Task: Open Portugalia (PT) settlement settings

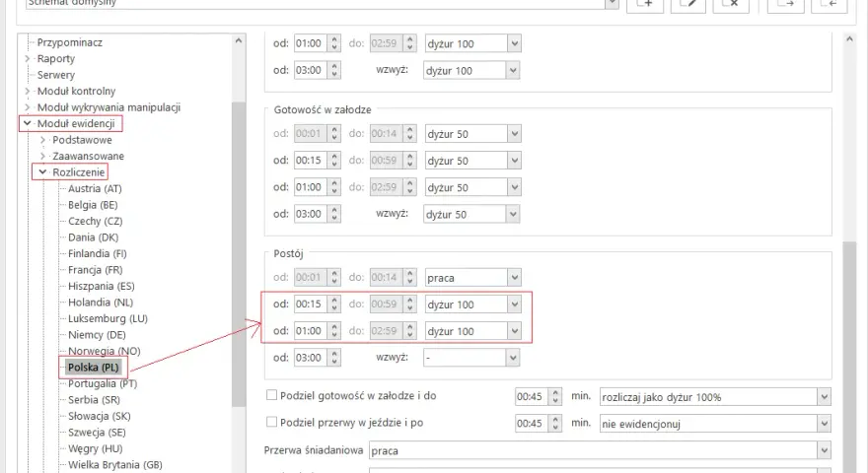Action: pyautogui.click(x=103, y=383)
